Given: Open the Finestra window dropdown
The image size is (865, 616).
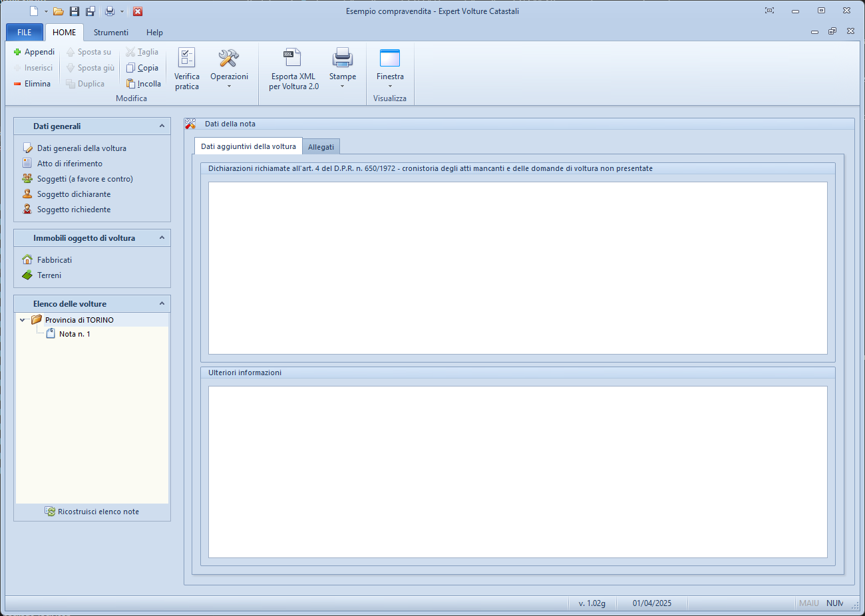Looking at the screenshot, I should [x=390, y=69].
